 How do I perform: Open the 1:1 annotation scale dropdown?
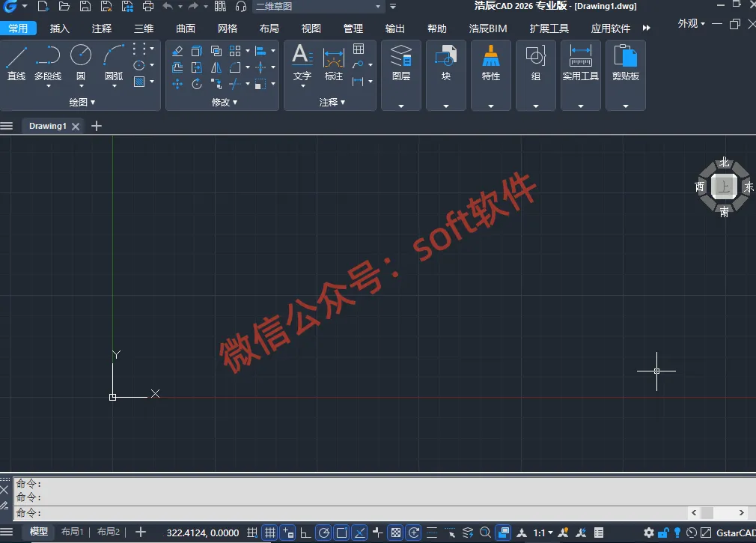click(x=543, y=533)
